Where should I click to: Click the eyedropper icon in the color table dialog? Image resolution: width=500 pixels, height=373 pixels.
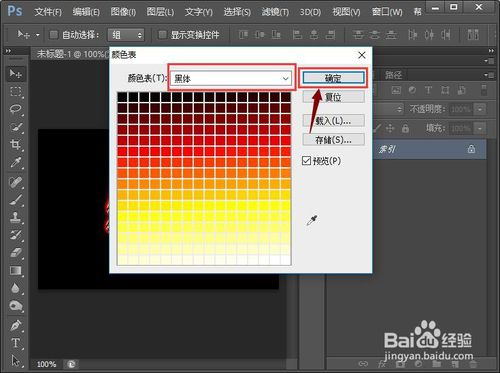(312, 220)
